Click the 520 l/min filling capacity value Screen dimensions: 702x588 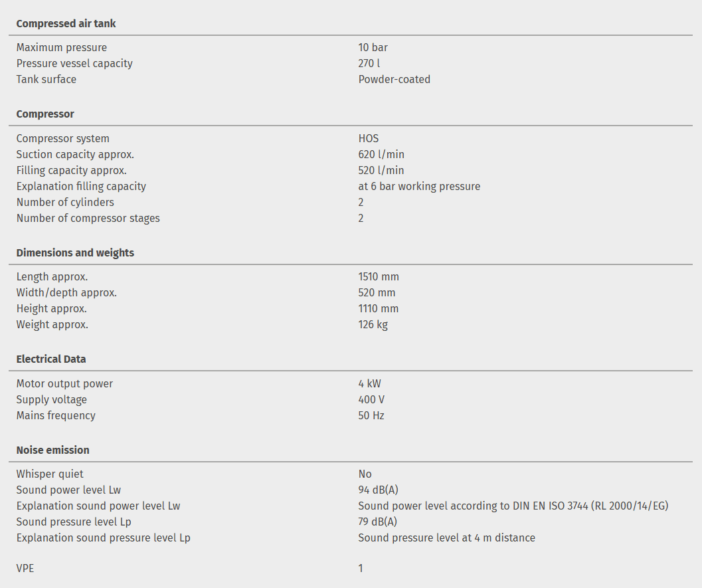point(381,170)
